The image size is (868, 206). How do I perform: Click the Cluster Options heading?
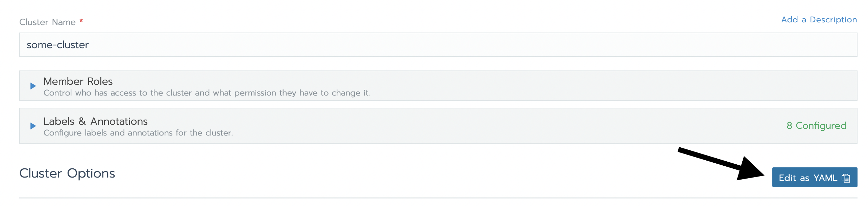click(67, 173)
